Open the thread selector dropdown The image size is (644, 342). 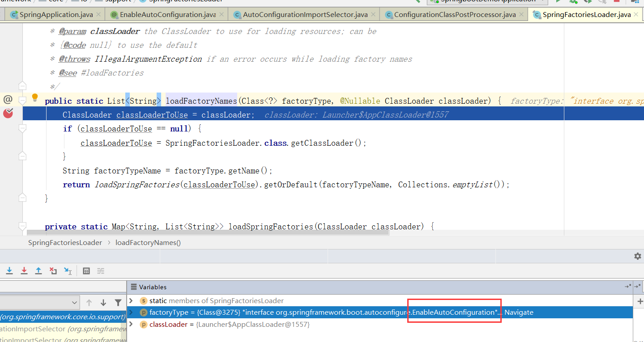pyautogui.click(x=75, y=302)
